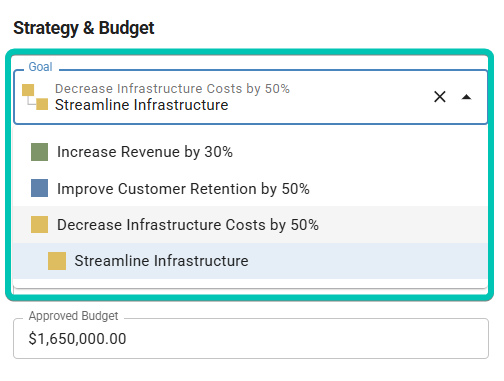Click goal hierarchy icon in Goal field
The width and height of the screenshot is (504, 381).
35,97
